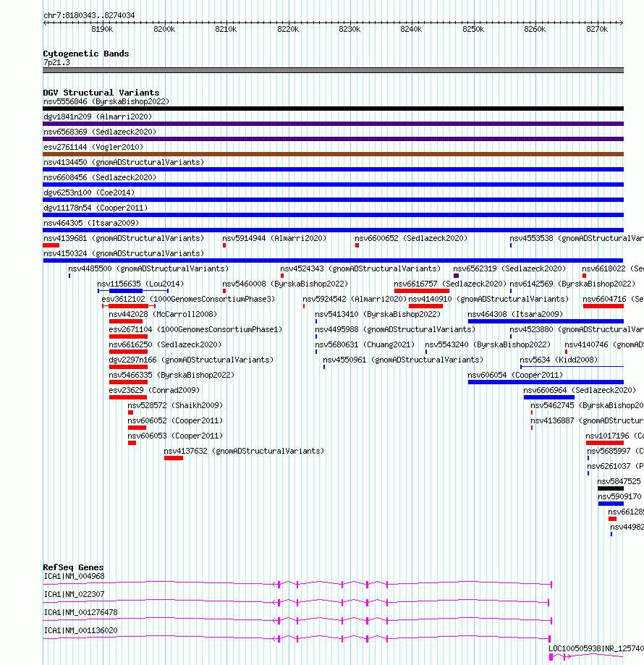Open nsv5543240 (ByrskaBishop2022) label
This screenshot has width=644, height=665.
[488, 346]
